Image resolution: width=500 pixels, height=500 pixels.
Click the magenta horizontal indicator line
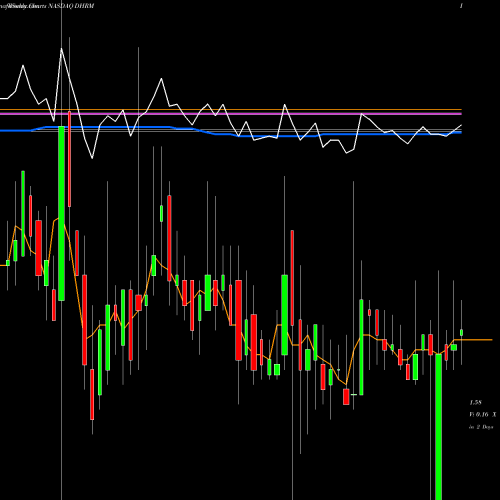click(231, 114)
